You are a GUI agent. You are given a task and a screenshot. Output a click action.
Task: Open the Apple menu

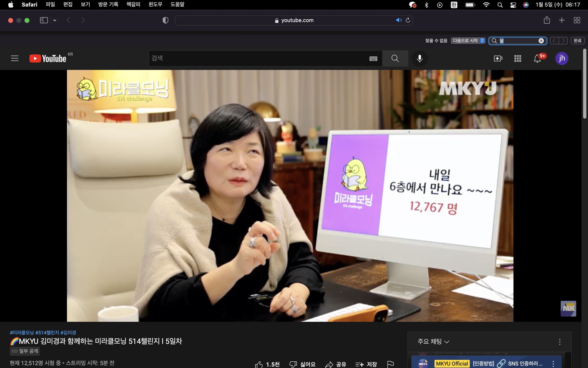11,5
